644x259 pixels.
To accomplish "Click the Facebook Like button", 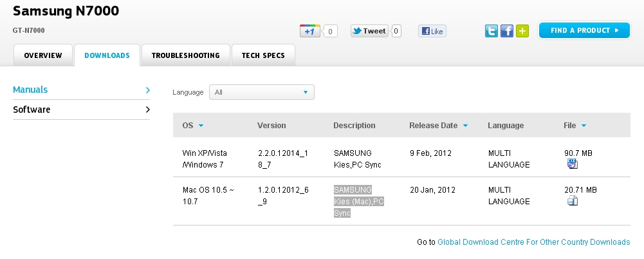I will pos(432,31).
